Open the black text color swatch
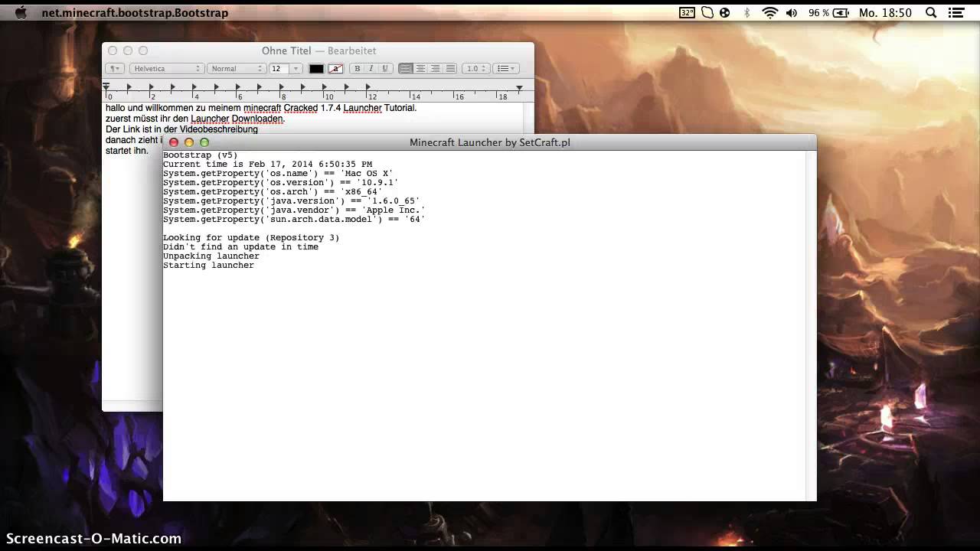The height and width of the screenshot is (551, 980). coord(316,69)
